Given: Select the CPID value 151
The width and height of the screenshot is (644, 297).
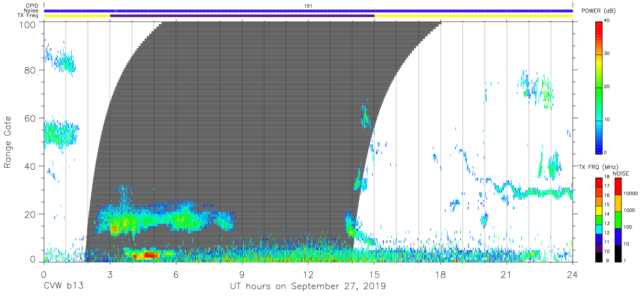Looking at the screenshot, I should coord(308,6).
